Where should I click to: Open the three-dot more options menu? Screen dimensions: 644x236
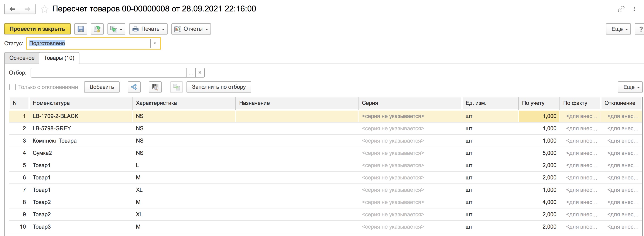[x=634, y=9]
